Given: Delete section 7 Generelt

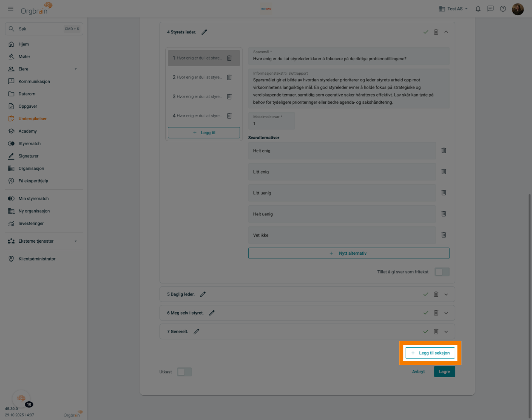Looking at the screenshot, I should coord(436,332).
